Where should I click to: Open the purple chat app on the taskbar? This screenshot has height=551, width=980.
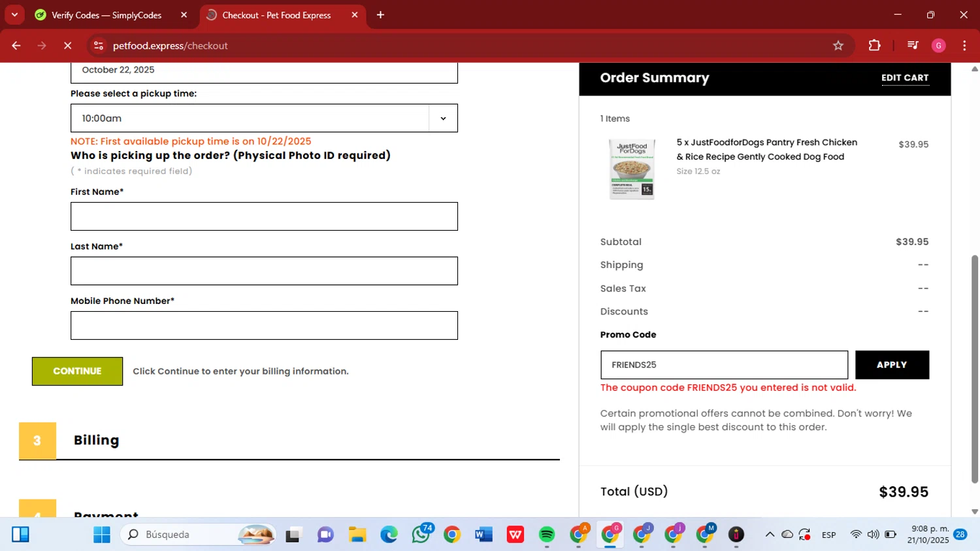click(x=325, y=535)
